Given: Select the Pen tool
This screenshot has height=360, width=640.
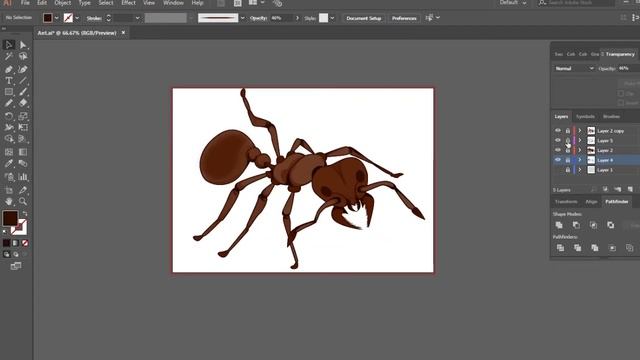Looking at the screenshot, I should point(9,69).
